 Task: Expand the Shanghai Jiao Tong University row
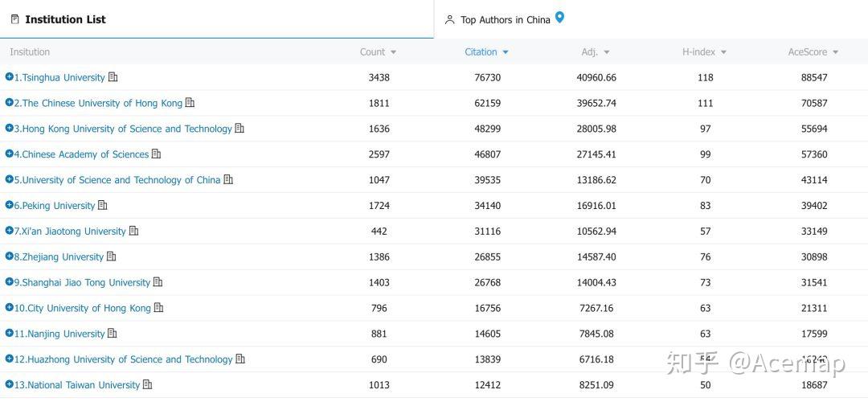(x=10, y=282)
